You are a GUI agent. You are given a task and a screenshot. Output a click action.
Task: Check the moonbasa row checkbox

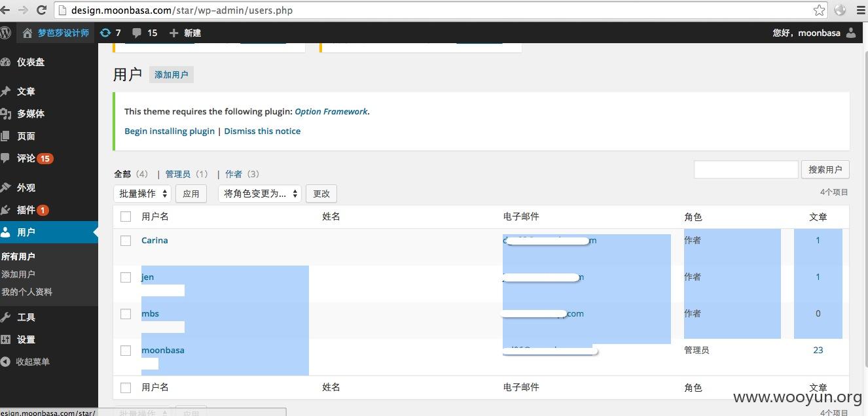coord(126,351)
